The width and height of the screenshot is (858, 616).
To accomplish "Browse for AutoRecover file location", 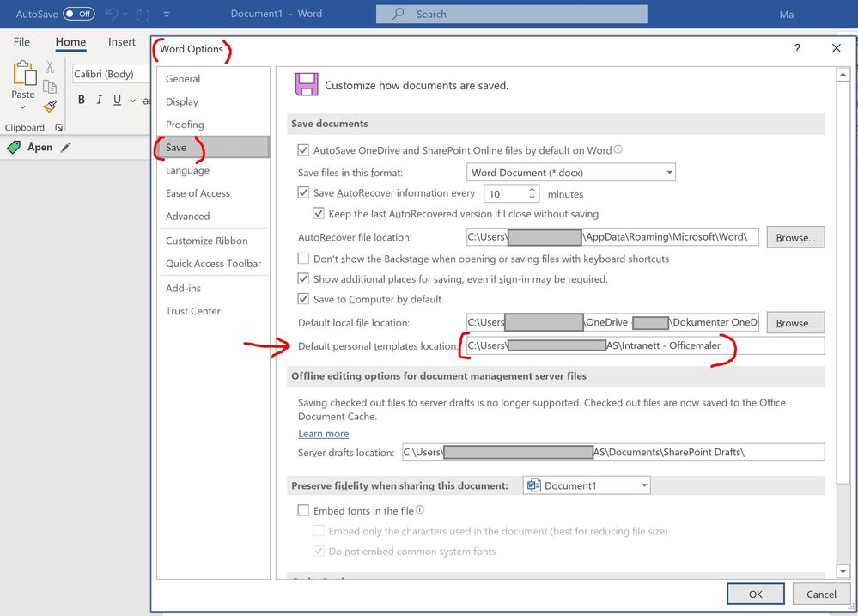I will (795, 237).
